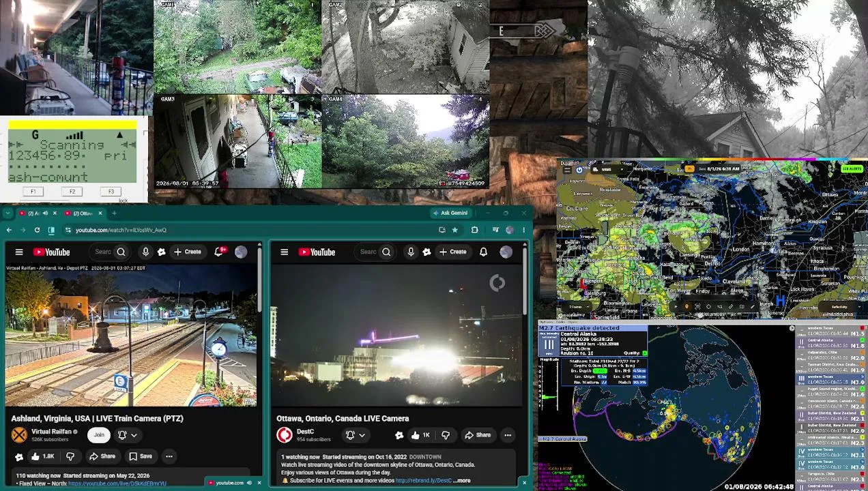The image size is (868, 491).
Task: Start voice search in the Ashland pane
Action: click(145, 252)
